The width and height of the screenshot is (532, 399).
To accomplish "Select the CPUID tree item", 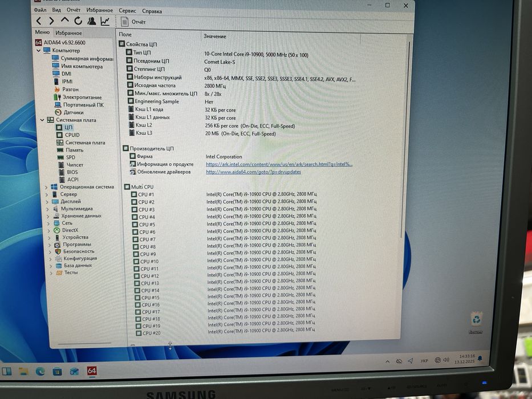I will click(68, 135).
